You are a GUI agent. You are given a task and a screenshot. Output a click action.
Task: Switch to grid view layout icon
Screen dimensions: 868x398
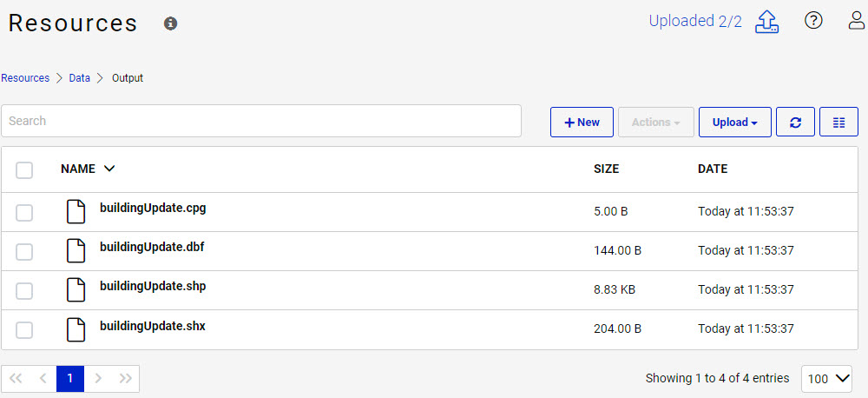[x=838, y=123]
